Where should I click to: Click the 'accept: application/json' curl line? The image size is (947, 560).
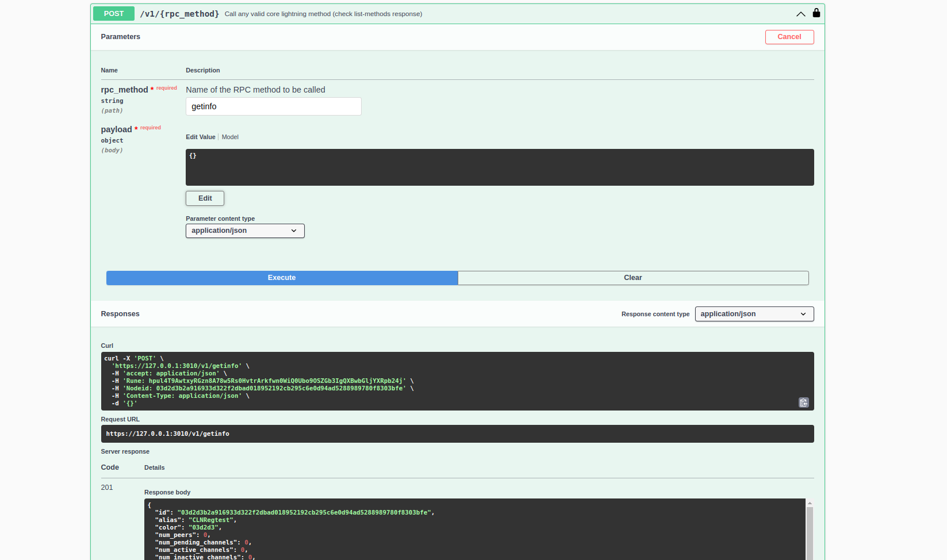(x=169, y=373)
